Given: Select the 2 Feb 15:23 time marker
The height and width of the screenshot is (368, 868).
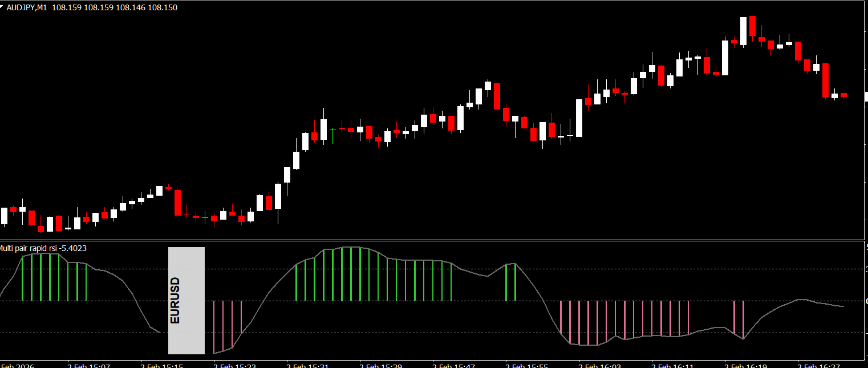Looking at the screenshot, I should point(235,364).
